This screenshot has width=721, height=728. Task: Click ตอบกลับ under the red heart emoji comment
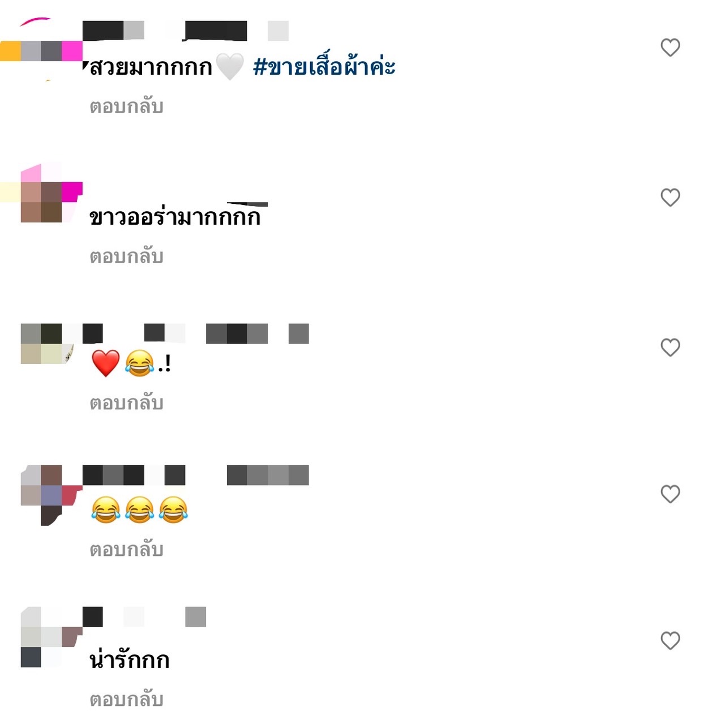click(x=126, y=403)
